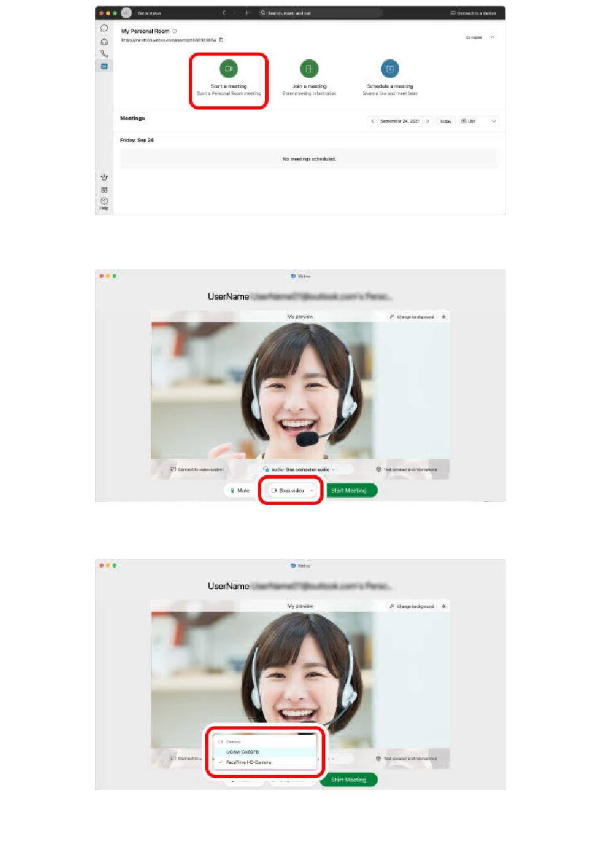Screen dimensions: 598x868
Task: Click the blue Schedule a meeting icon
Action: (x=390, y=69)
